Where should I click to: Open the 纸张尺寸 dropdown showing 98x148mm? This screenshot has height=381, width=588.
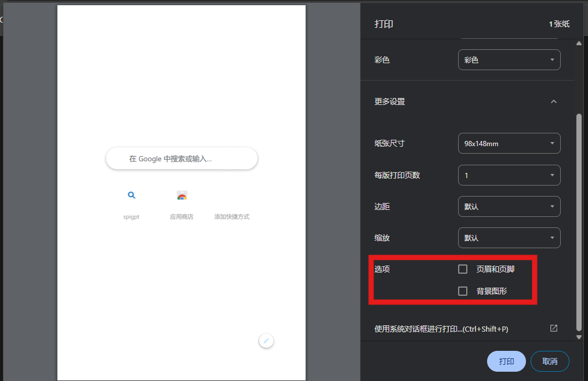(509, 144)
